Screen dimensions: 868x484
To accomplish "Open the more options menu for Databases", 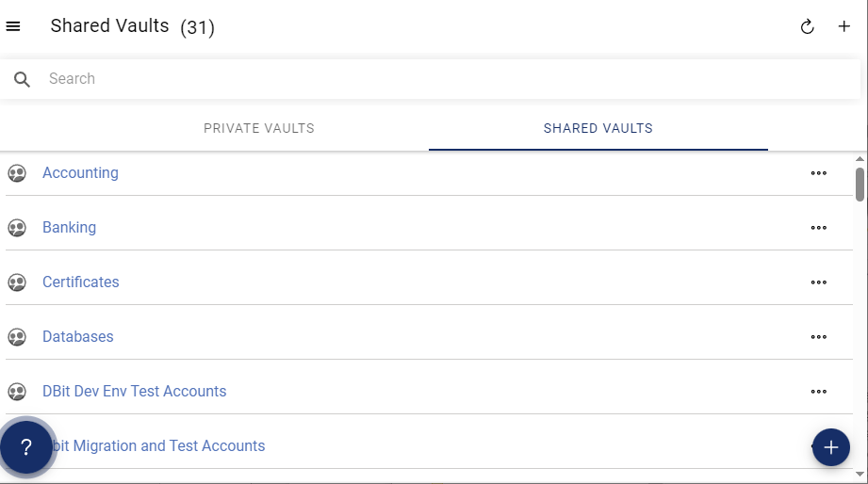I will coord(818,337).
